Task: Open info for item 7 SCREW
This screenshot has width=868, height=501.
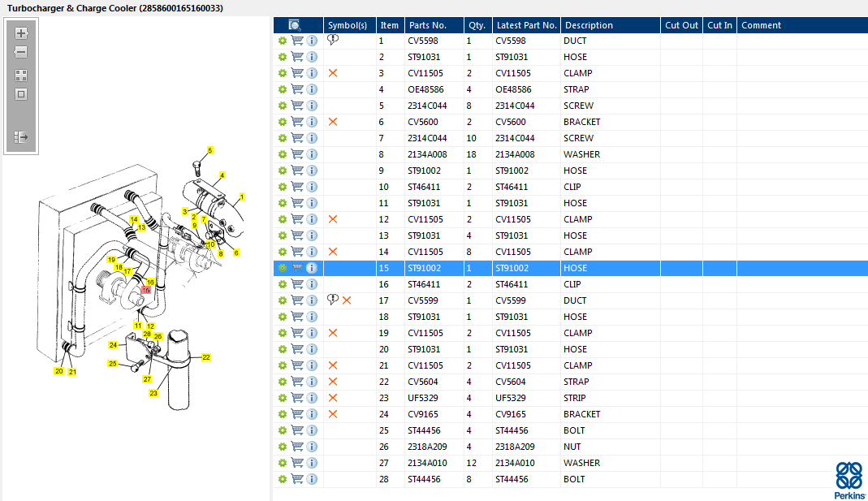Action: pos(313,138)
